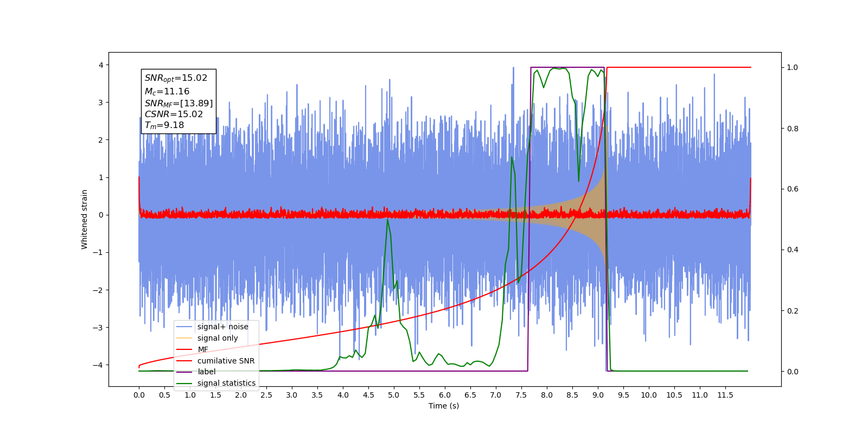Click the x-axis tick label 10.0
868x434 pixels.
click(649, 395)
